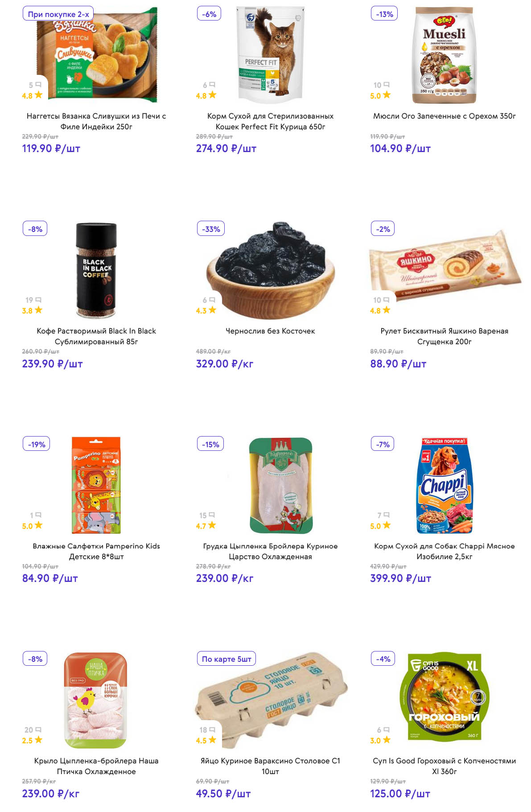Click the 399.90 ₽/шт price of Chappi
The width and height of the screenshot is (531, 812).
(x=400, y=578)
